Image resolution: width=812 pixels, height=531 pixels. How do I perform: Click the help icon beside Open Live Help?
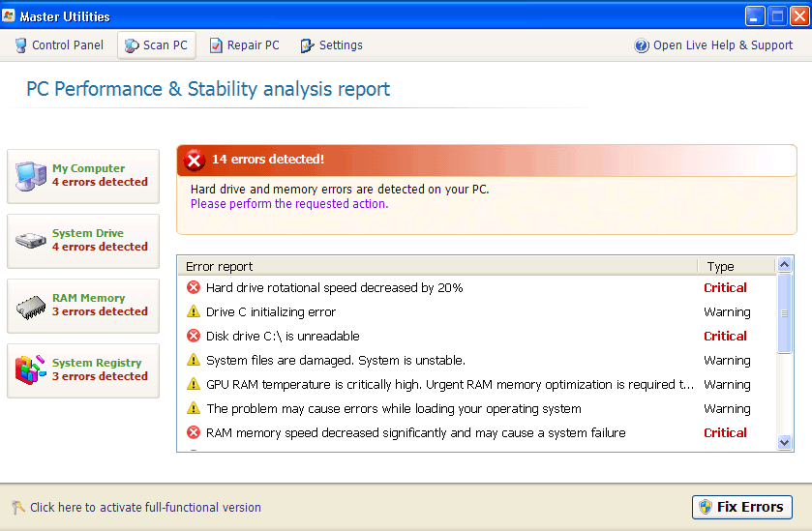click(x=642, y=45)
